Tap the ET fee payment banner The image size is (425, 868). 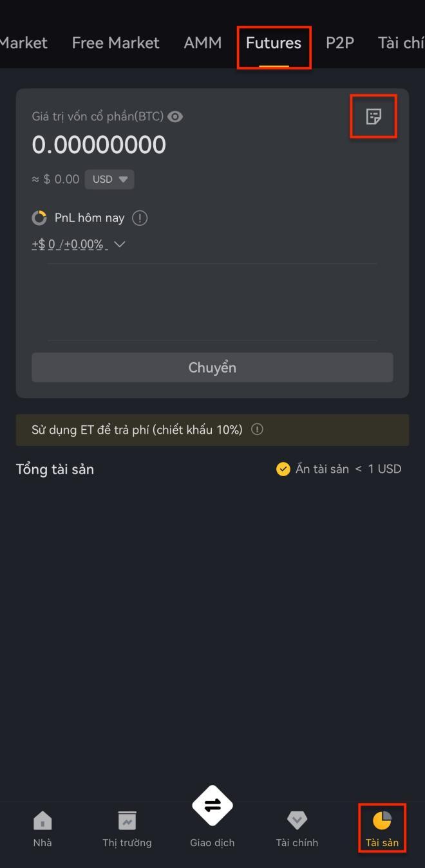coord(212,430)
